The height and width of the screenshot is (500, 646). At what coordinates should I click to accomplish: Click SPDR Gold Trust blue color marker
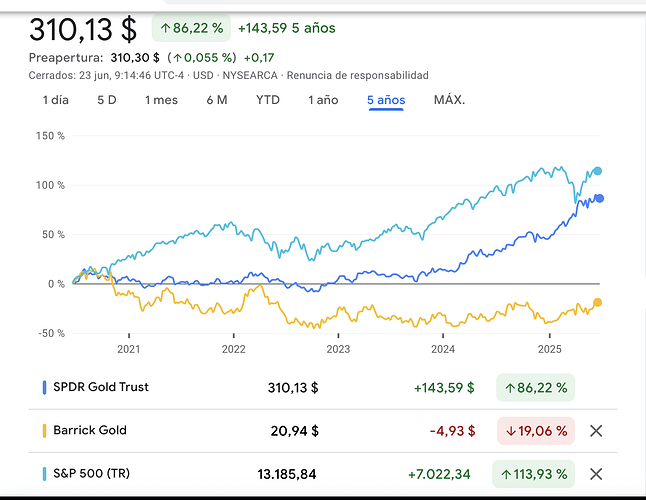point(44,388)
